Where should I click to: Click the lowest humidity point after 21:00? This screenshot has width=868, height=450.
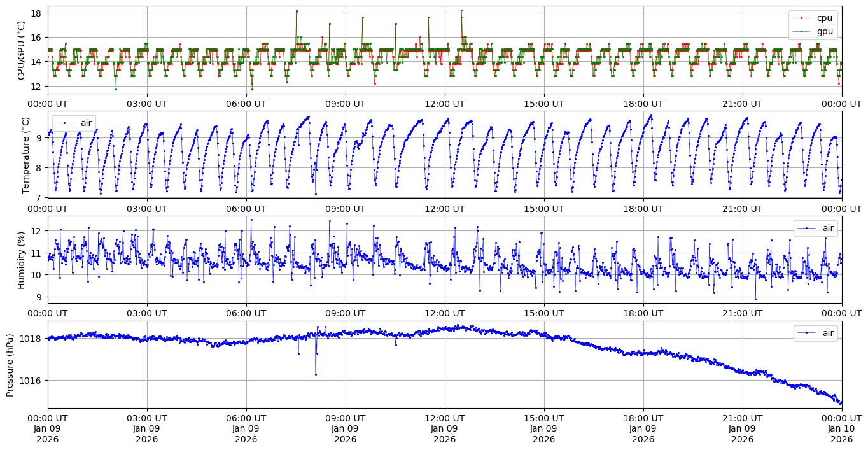point(755,299)
